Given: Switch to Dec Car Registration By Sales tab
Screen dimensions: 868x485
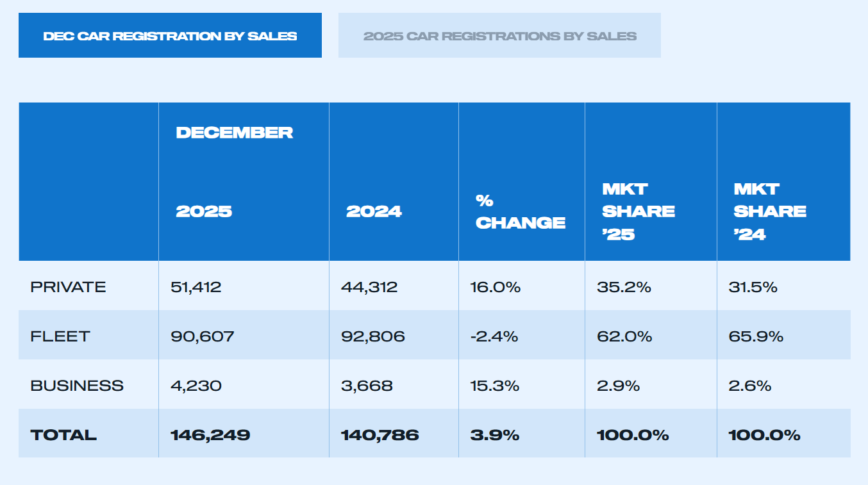Looking at the screenshot, I should point(170,36).
